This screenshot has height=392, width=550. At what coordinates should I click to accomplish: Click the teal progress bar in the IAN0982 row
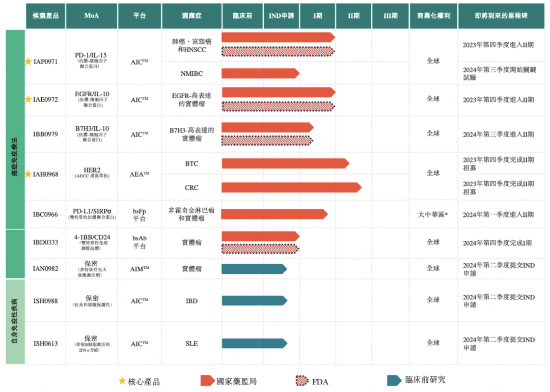pyautogui.click(x=254, y=269)
